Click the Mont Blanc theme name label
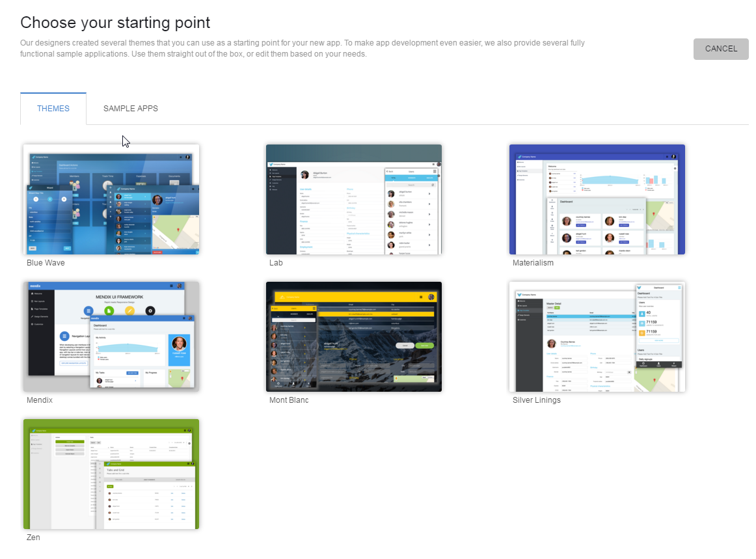 (x=288, y=400)
